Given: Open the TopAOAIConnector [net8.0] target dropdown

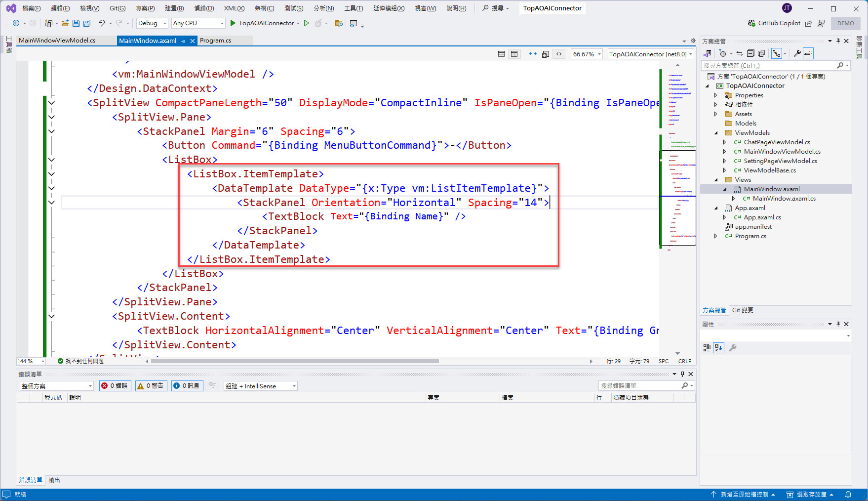Looking at the screenshot, I should (651, 54).
